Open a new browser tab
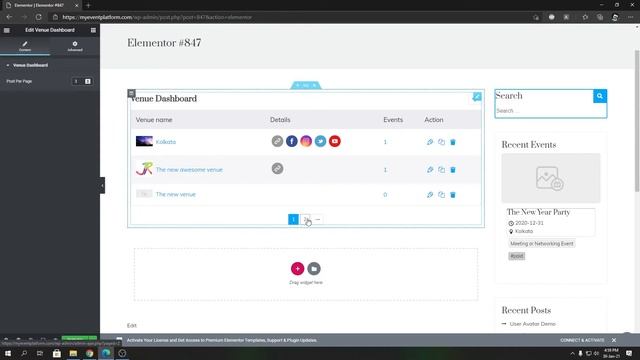Image resolution: width=640 pixels, height=360 pixels. coord(88,5)
